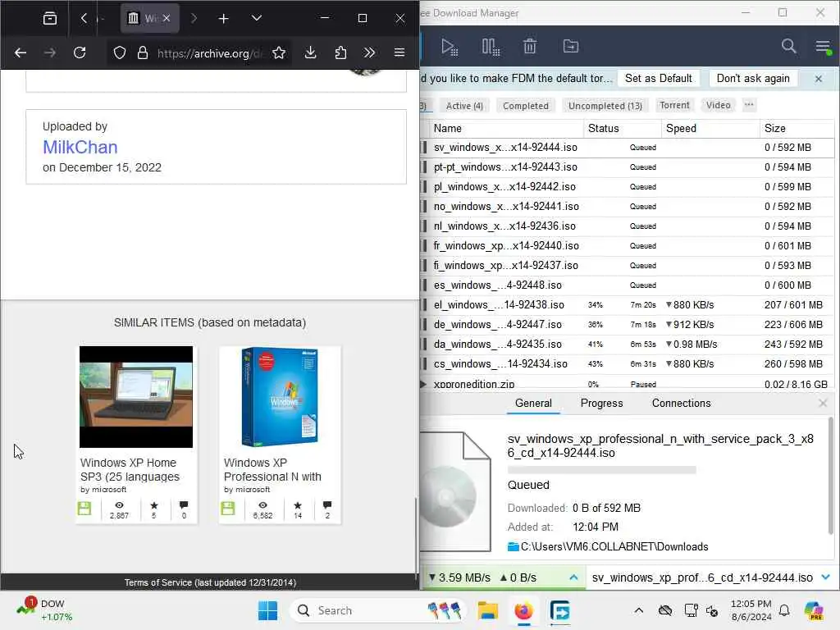This screenshot has width=840, height=630.
Task: Click the Terms of Service footer link
Action: tap(210, 582)
